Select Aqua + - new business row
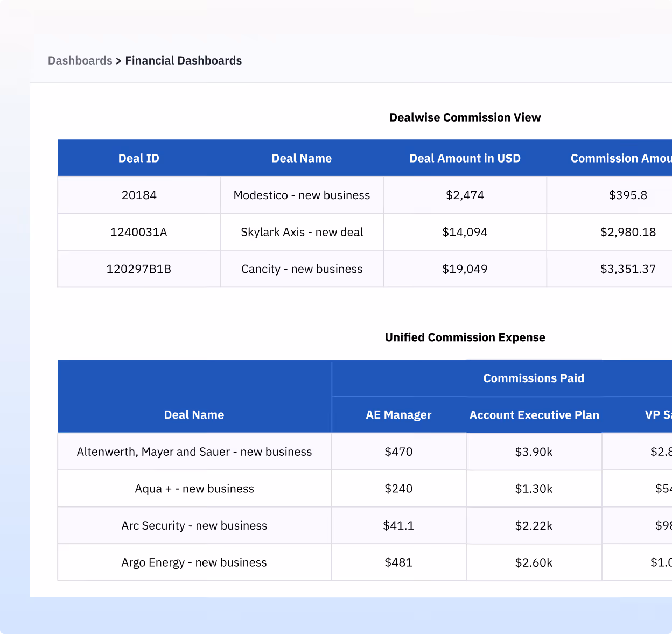The height and width of the screenshot is (634, 672). click(x=194, y=489)
